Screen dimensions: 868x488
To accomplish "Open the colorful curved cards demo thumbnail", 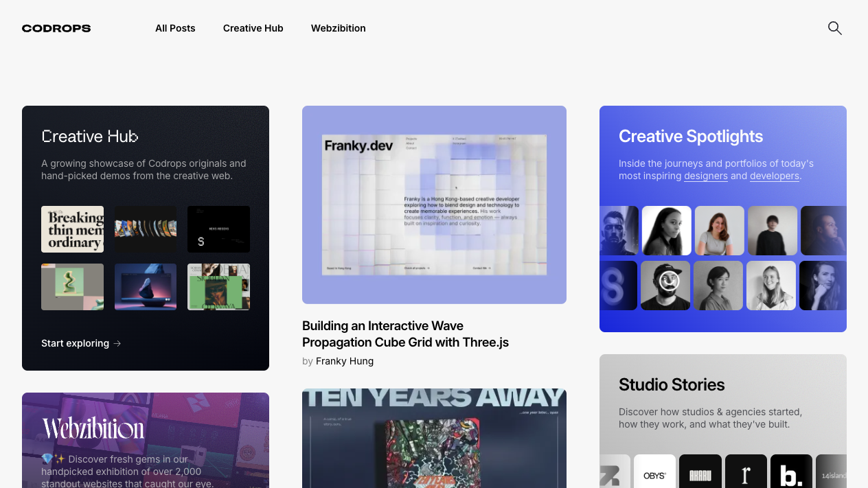I will pos(146,229).
